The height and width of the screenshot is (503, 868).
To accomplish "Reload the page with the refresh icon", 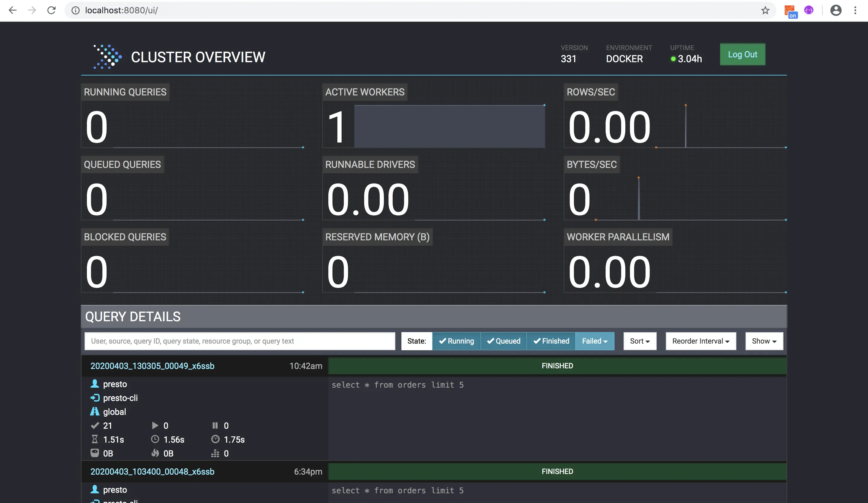I will (x=51, y=10).
